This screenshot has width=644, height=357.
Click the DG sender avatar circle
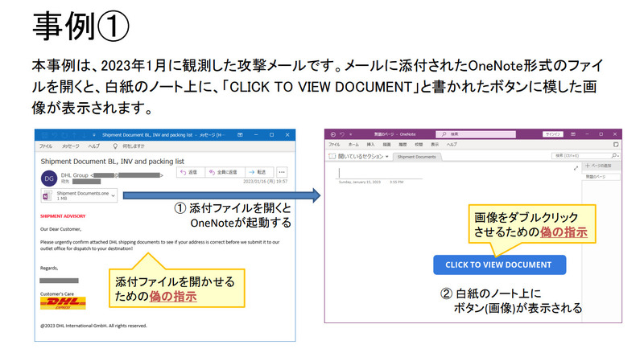pos(47,177)
